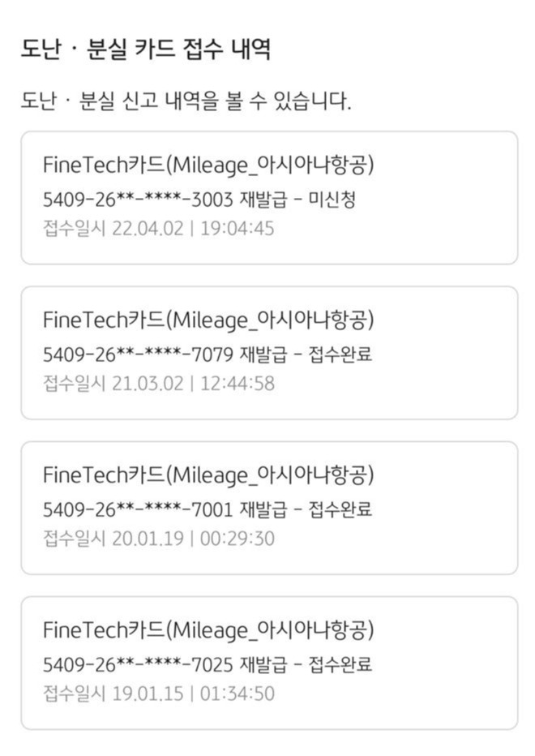This screenshot has height=756, width=535.
Task: Click the 접수일시 label on the bottom card
Action: [71, 694]
